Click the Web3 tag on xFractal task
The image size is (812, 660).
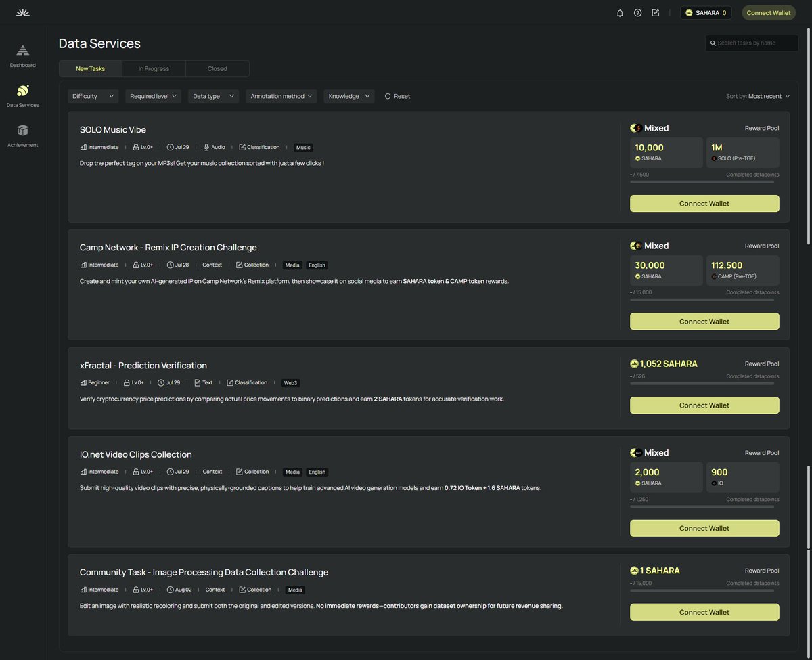[291, 382]
